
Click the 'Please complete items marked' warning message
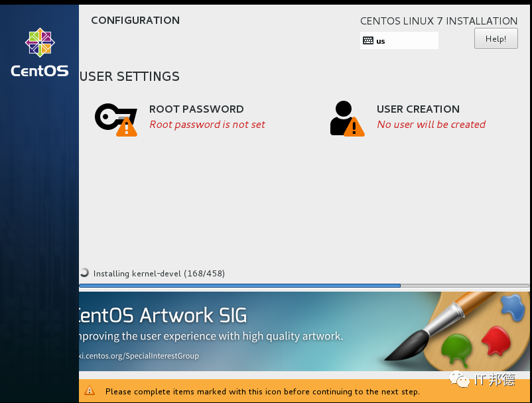click(x=263, y=392)
